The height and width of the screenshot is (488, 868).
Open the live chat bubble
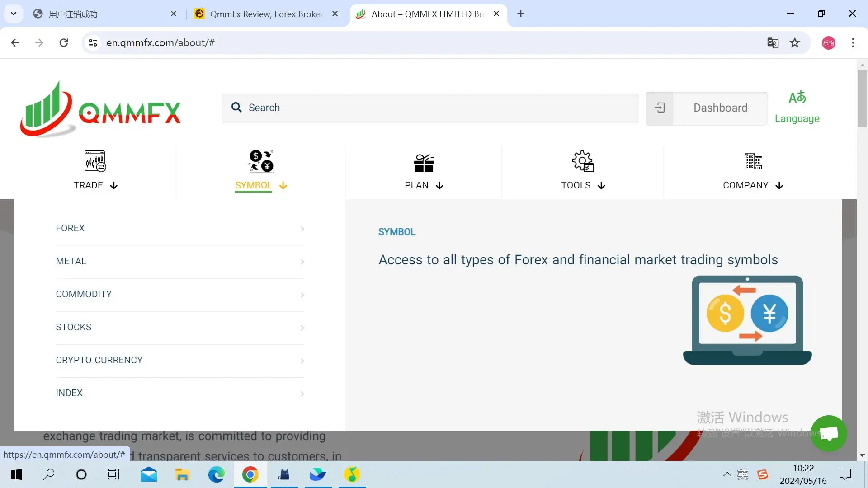(x=829, y=433)
